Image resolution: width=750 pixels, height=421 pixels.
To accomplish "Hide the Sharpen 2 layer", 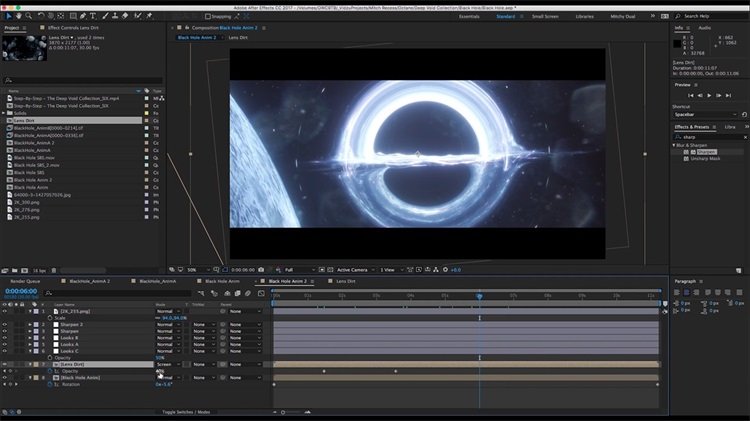I will click(x=5, y=324).
